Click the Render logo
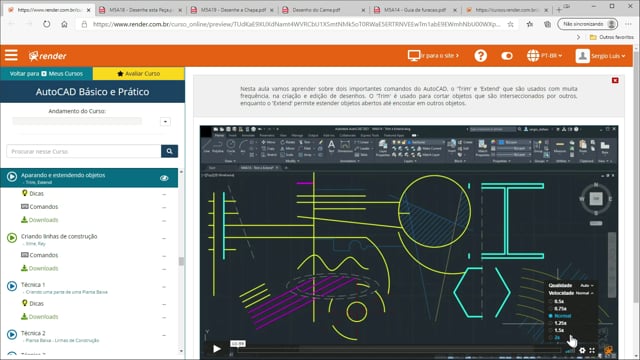 pyautogui.click(x=47, y=56)
